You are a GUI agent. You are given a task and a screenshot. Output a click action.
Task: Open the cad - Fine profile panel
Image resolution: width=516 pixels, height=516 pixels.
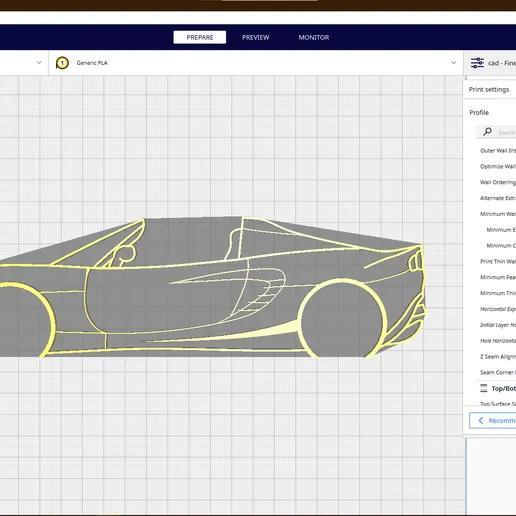click(x=490, y=63)
